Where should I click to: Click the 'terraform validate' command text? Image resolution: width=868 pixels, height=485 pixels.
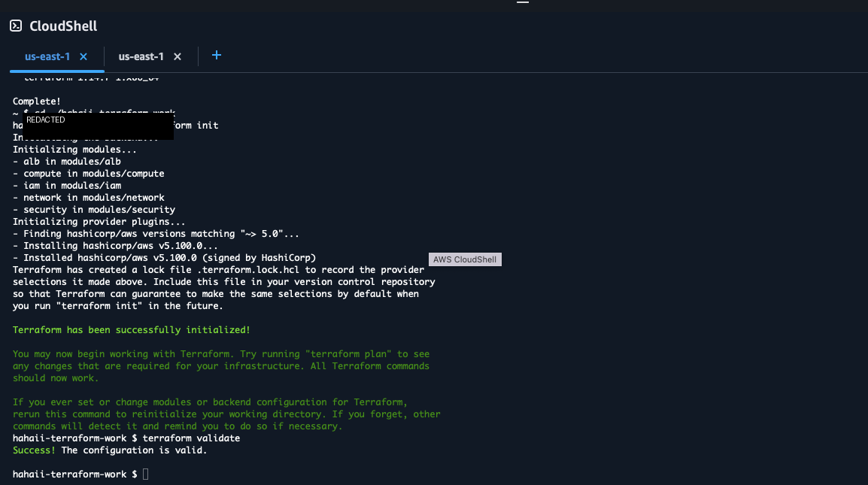(x=191, y=438)
